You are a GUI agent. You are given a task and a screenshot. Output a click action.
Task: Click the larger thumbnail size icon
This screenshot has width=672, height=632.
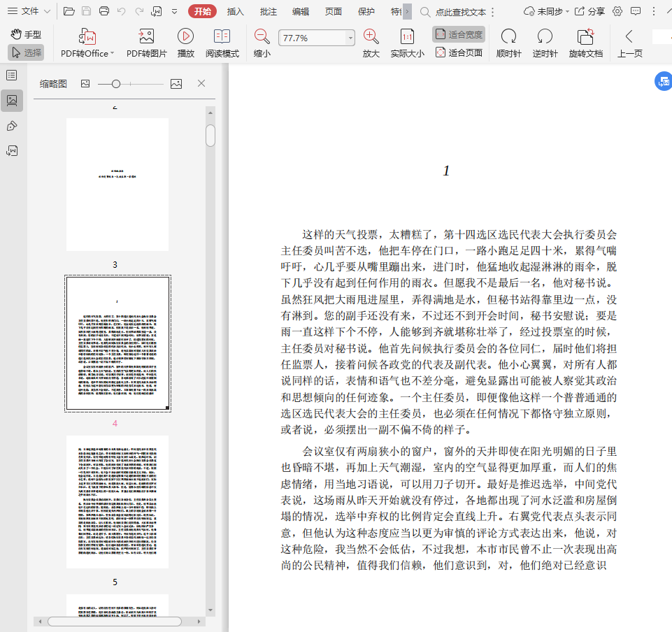click(x=176, y=84)
